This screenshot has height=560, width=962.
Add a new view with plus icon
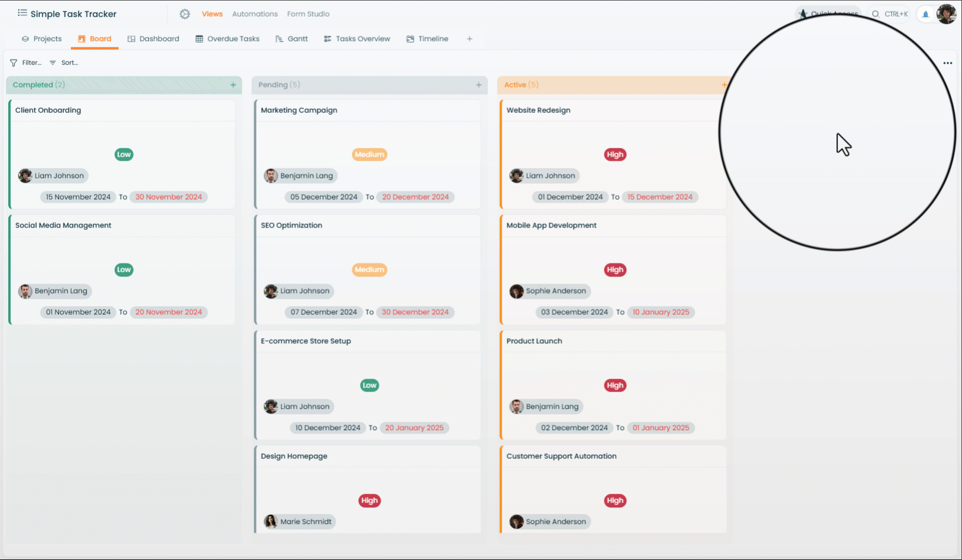click(x=470, y=39)
